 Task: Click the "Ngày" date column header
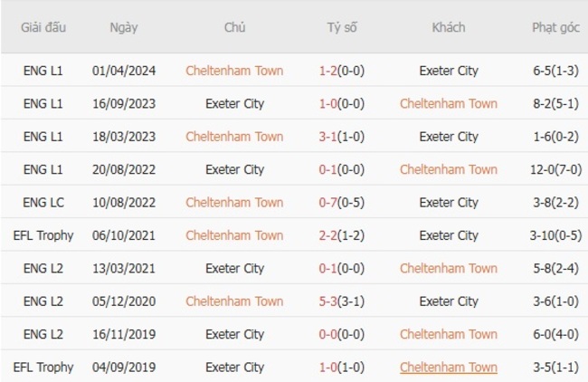[124, 27]
